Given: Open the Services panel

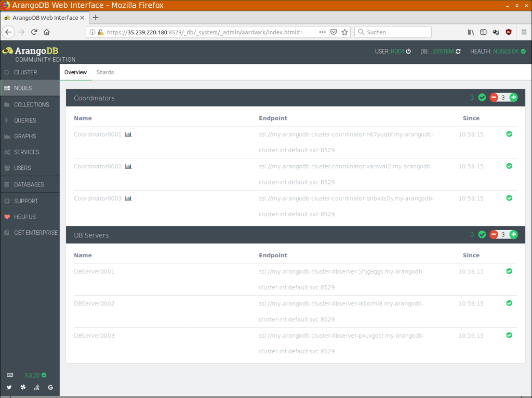Looking at the screenshot, I should [26, 152].
